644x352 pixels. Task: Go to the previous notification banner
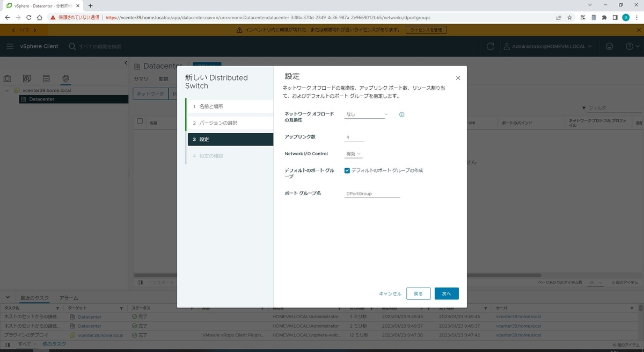(x=13, y=30)
